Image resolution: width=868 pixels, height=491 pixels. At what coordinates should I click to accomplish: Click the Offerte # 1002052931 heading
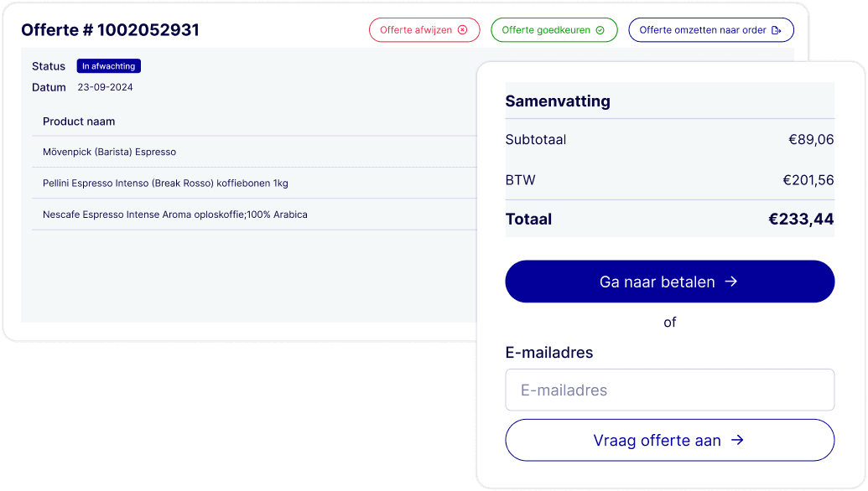click(x=111, y=29)
